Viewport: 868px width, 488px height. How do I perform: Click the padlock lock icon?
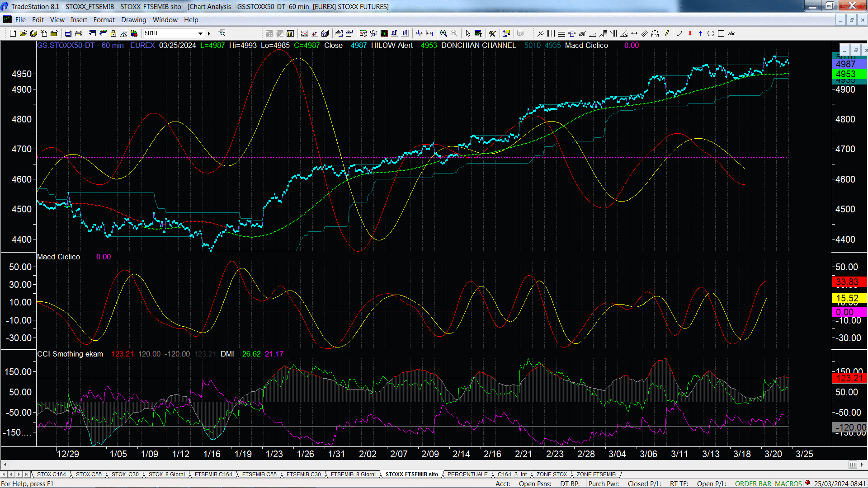[x=113, y=33]
